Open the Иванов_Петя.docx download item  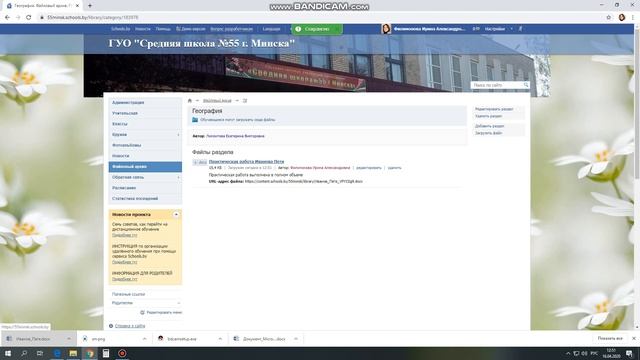33,339
